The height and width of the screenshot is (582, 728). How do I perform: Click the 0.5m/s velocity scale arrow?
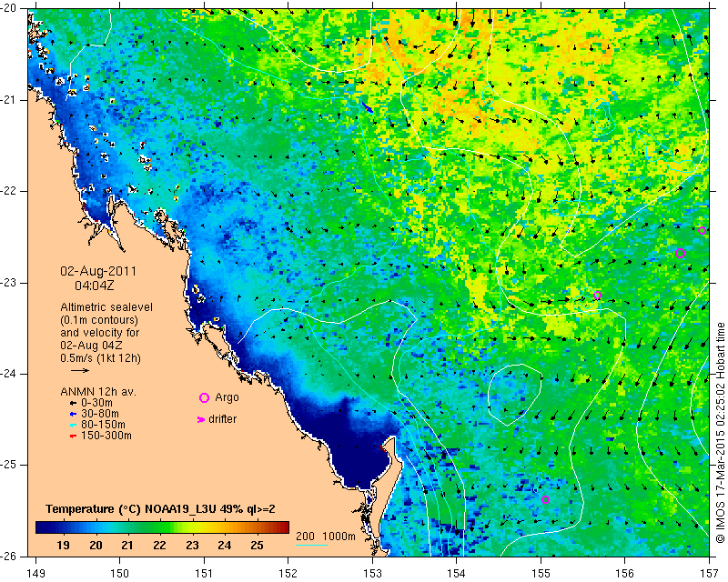(x=80, y=370)
